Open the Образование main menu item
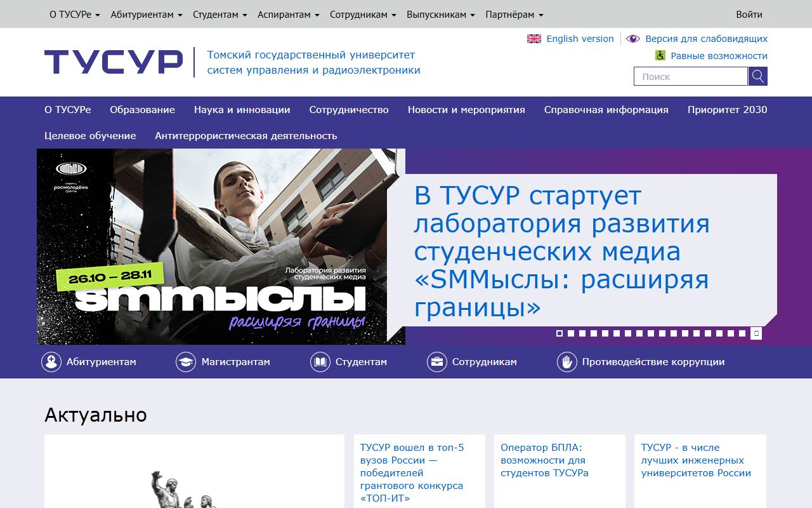This screenshot has width=812, height=508. pyautogui.click(x=142, y=109)
